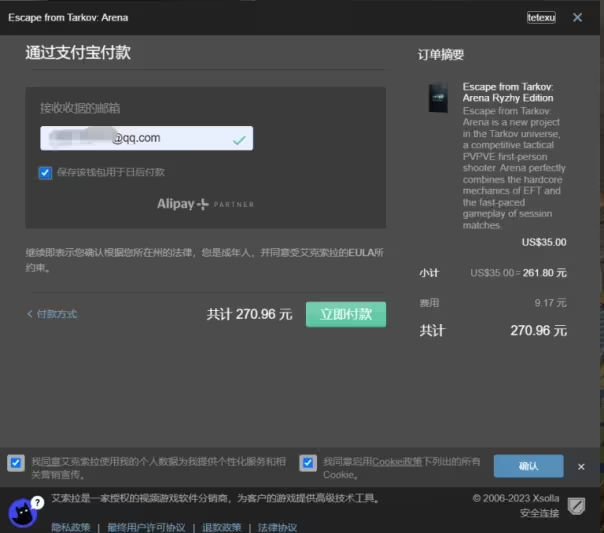Open the 法律协议 link
Viewport: 604px width, 533px height.
pyautogui.click(x=277, y=527)
